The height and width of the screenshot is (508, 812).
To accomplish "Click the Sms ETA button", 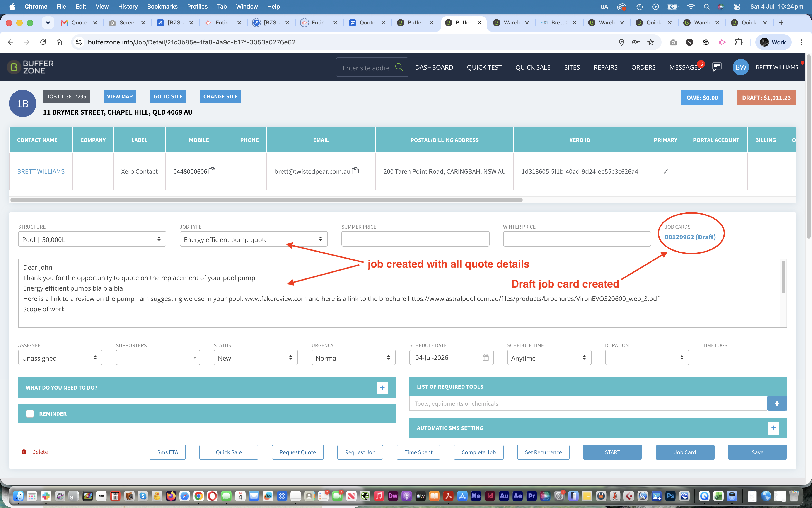I will (167, 452).
